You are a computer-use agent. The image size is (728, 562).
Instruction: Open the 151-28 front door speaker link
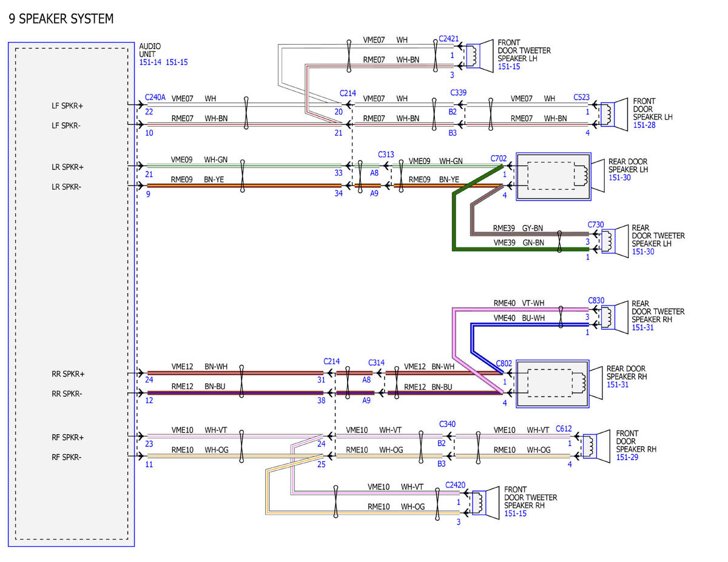644,124
